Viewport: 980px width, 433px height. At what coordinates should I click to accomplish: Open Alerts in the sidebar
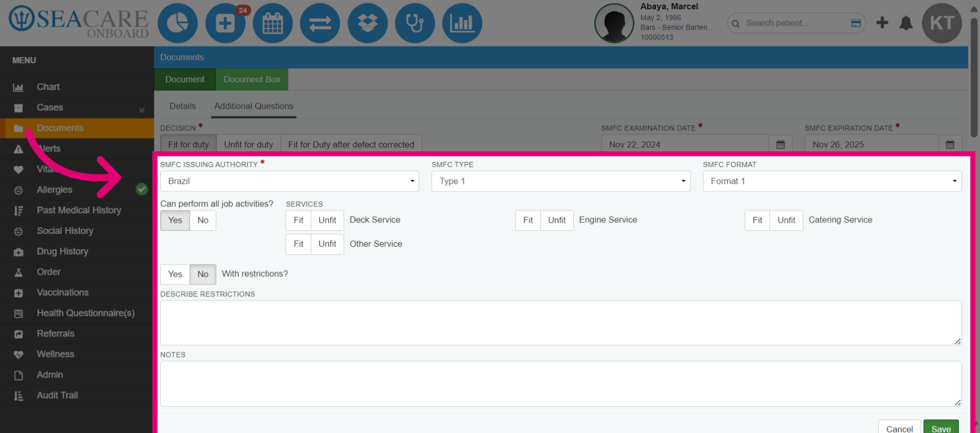tap(77, 149)
